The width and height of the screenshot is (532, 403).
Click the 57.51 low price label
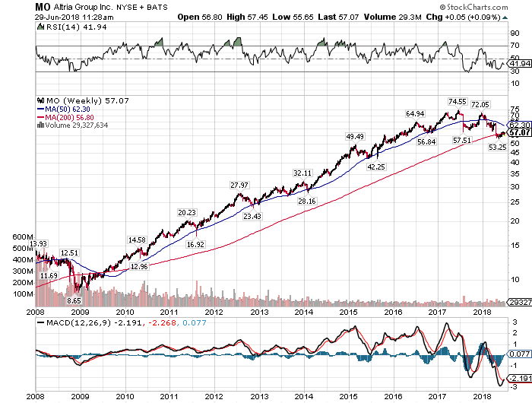pos(462,140)
